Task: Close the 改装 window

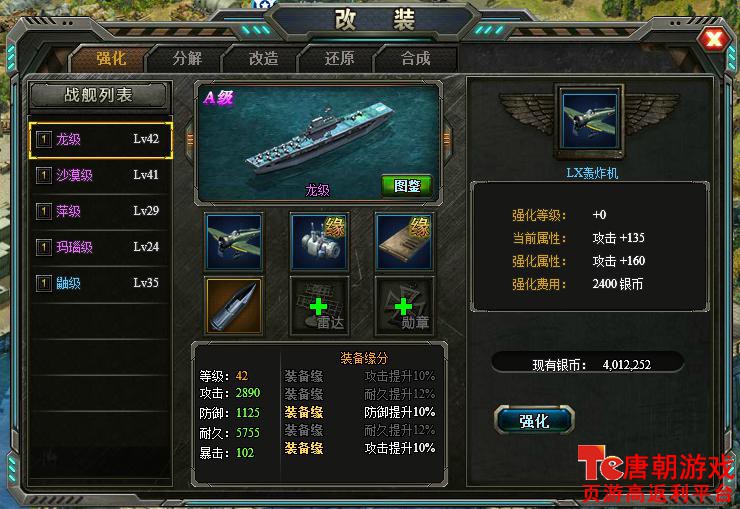Action: click(714, 39)
